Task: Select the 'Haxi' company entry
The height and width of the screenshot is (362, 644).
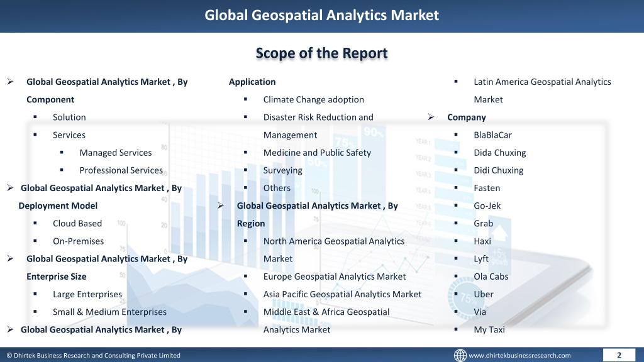Action: pos(482,241)
